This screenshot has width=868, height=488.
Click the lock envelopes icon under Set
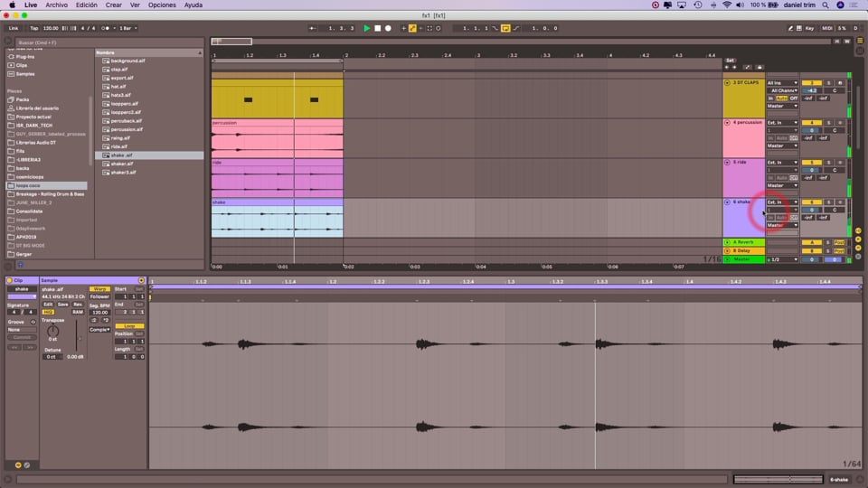click(759, 68)
